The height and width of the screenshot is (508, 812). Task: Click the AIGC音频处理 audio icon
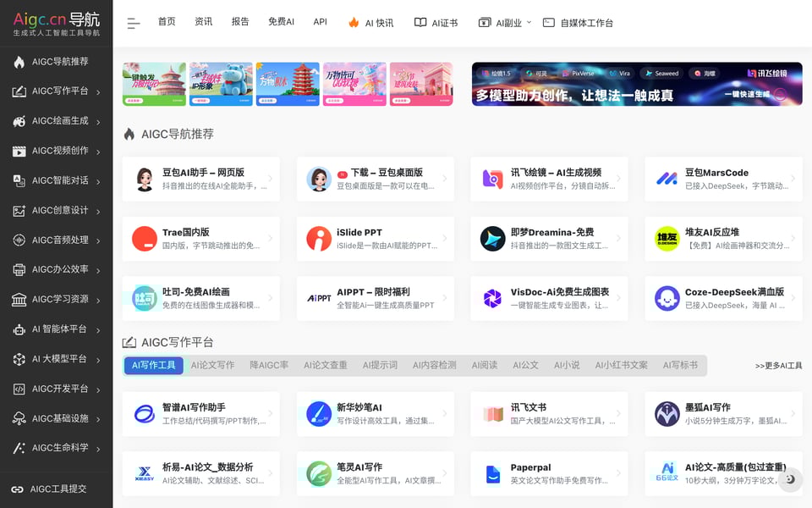pos(19,240)
